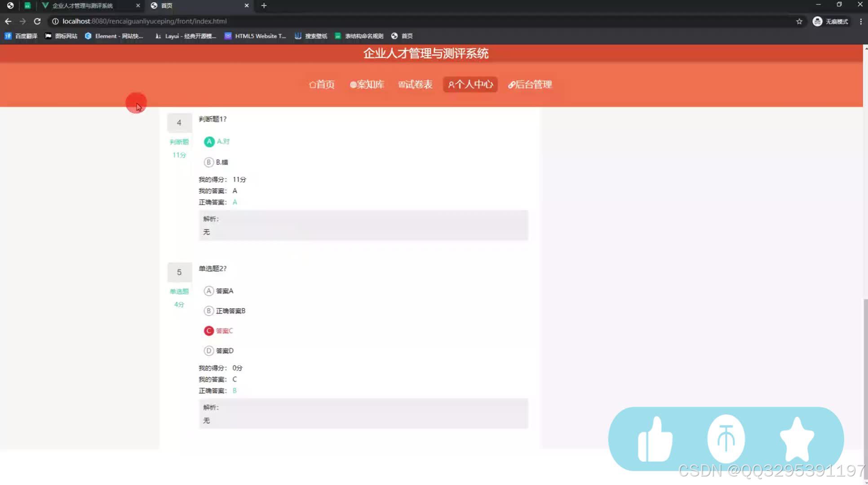Select 答案A for question 5
The image size is (868, 485).
(219, 291)
